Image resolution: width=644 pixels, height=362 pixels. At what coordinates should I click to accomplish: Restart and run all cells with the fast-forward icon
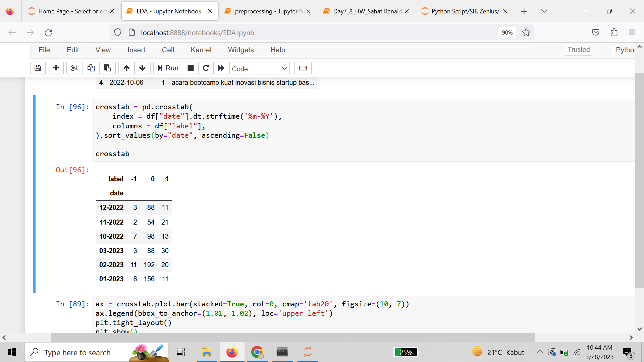pyautogui.click(x=221, y=68)
